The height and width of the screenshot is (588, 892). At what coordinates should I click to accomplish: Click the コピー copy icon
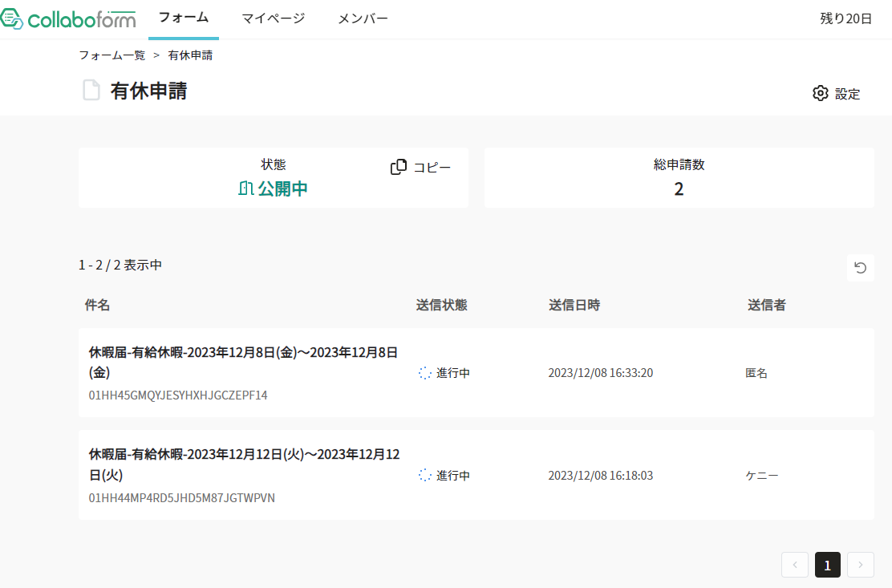tap(399, 167)
